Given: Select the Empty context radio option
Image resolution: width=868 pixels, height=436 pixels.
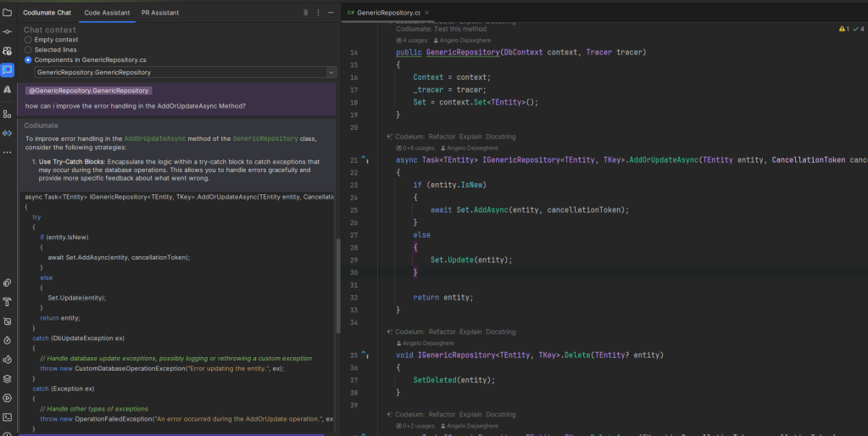Looking at the screenshot, I should coord(28,40).
